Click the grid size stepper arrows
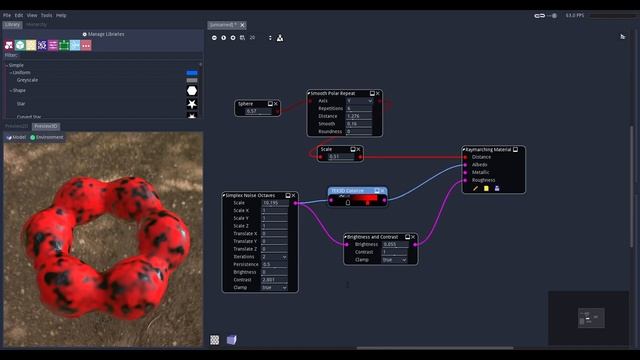640x360 pixels. pyautogui.click(x=270, y=38)
